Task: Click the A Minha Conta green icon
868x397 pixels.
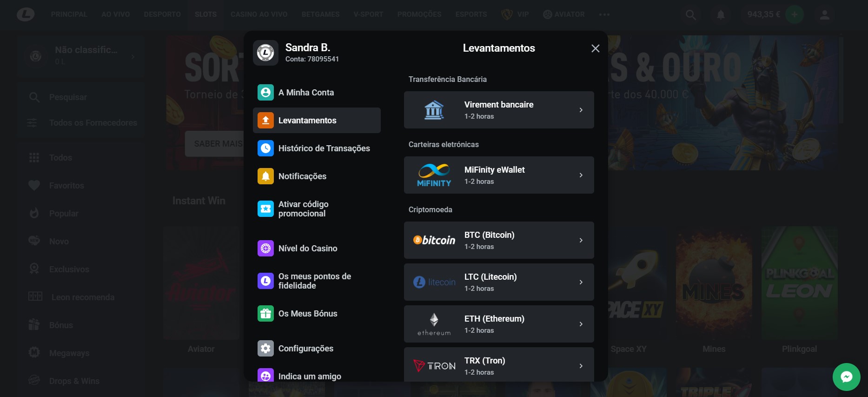Action: (265, 92)
